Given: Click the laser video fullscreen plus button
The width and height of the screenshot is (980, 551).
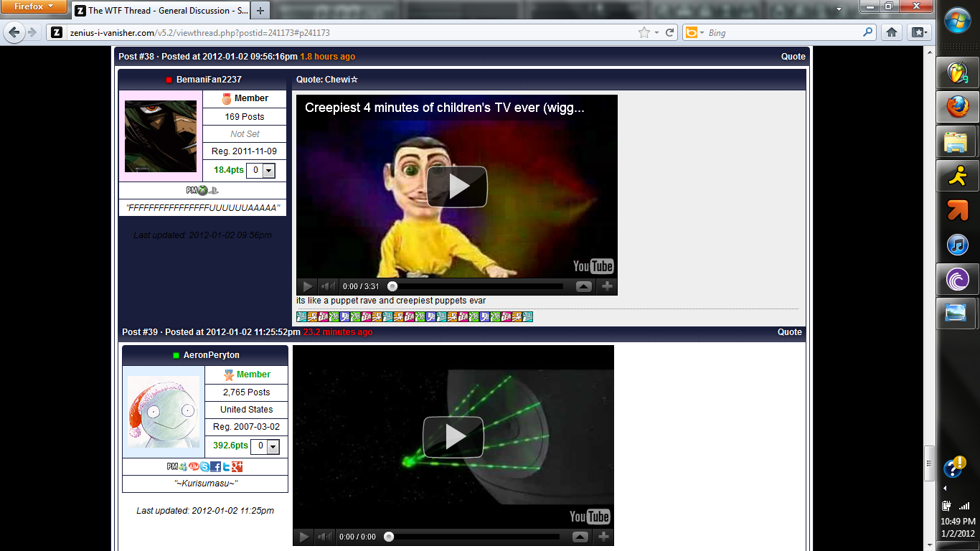Looking at the screenshot, I should pos(603,537).
